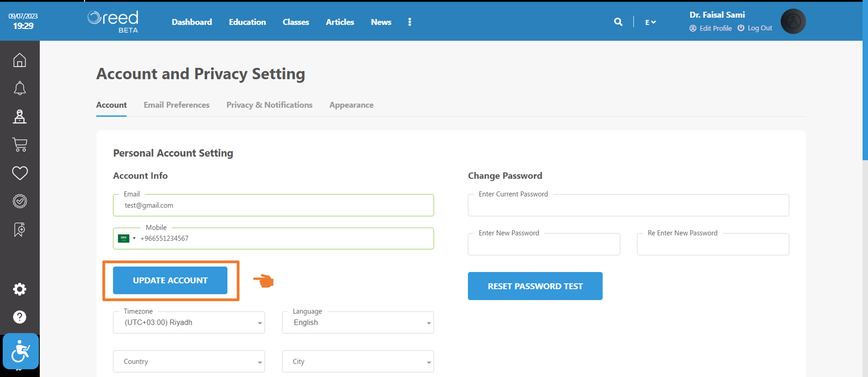Screen dimensions: 868x377
Task: Open the shopping cart icon
Action: coord(20,144)
